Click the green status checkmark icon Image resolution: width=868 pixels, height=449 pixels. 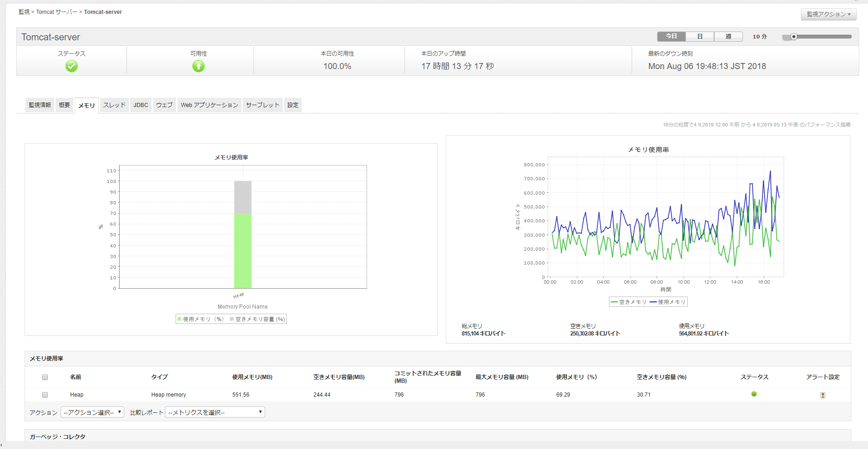pos(71,66)
